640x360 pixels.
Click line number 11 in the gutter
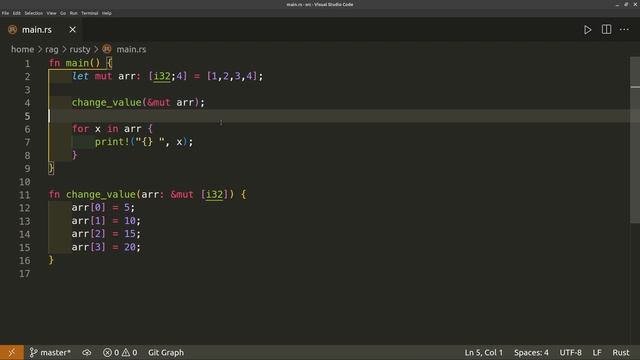24,195
